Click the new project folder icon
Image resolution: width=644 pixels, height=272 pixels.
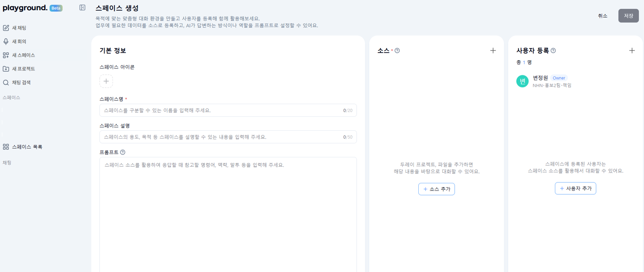(6, 69)
